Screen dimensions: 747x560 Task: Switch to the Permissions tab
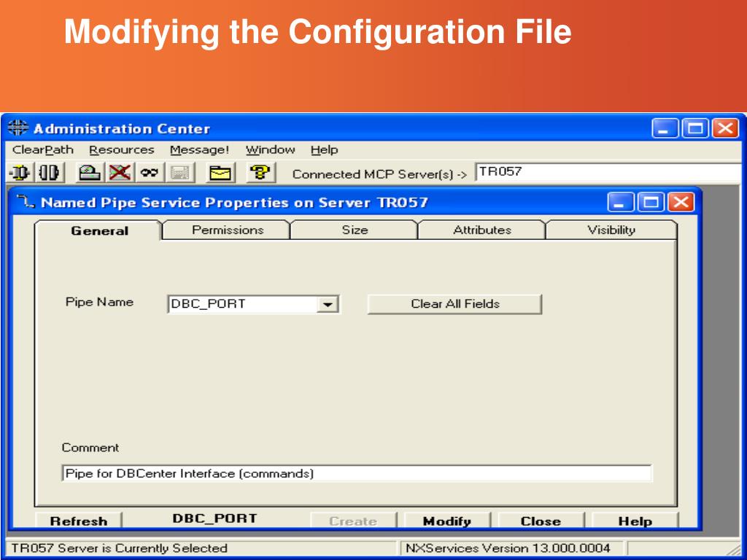(228, 230)
